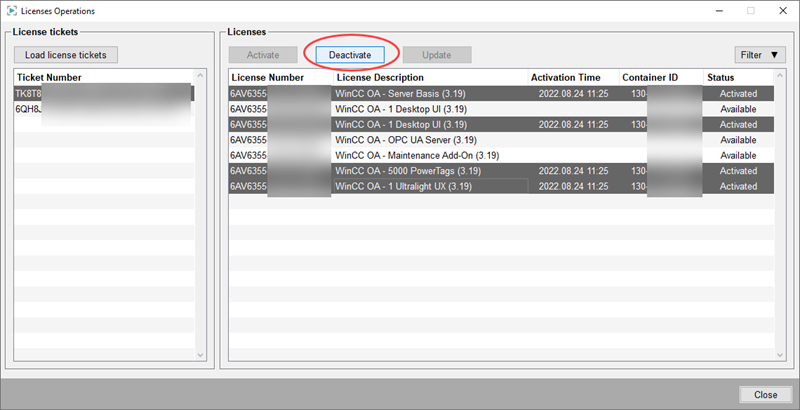Viewport: 800px width, 410px height.
Task: Select WinCC OA - 1 Ultralight UX (3.19)
Action: [x=501, y=186]
